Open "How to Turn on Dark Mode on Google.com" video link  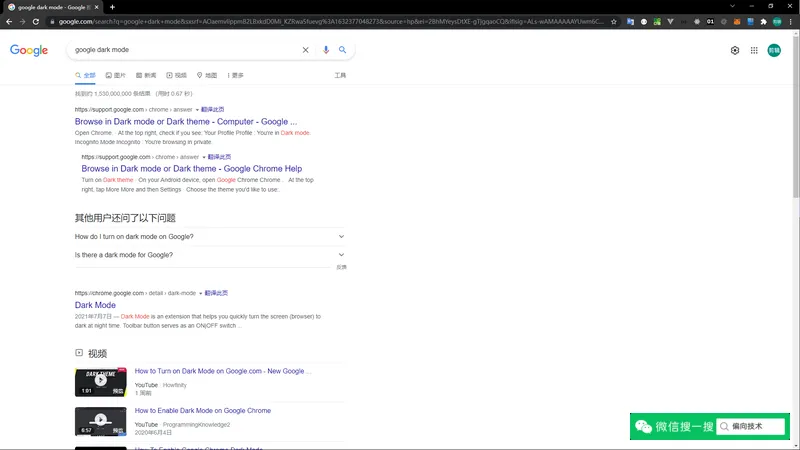pyautogui.click(x=222, y=371)
